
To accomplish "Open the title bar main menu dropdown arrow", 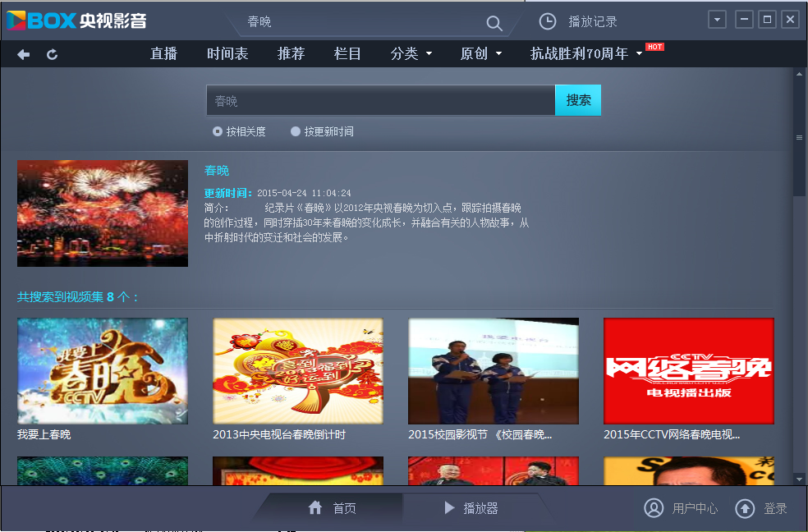I will coord(717,20).
